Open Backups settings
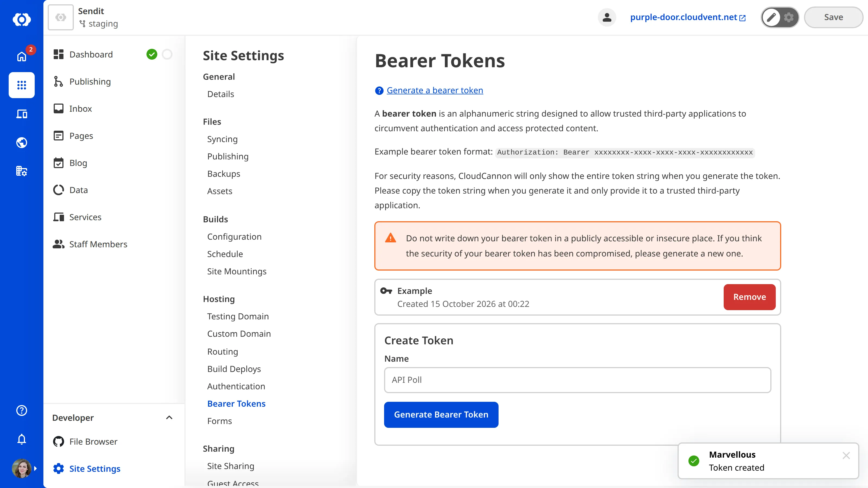 coord(224,174)
